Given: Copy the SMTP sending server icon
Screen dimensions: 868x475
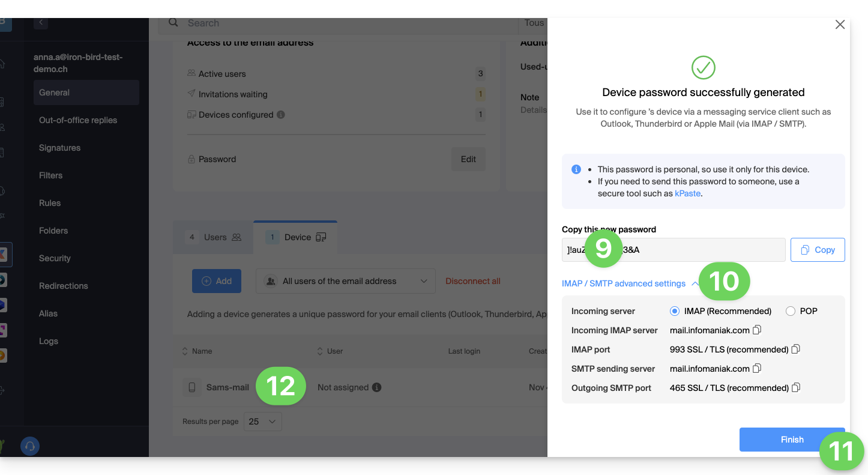Looking at the screenshot, I should 757,368.
